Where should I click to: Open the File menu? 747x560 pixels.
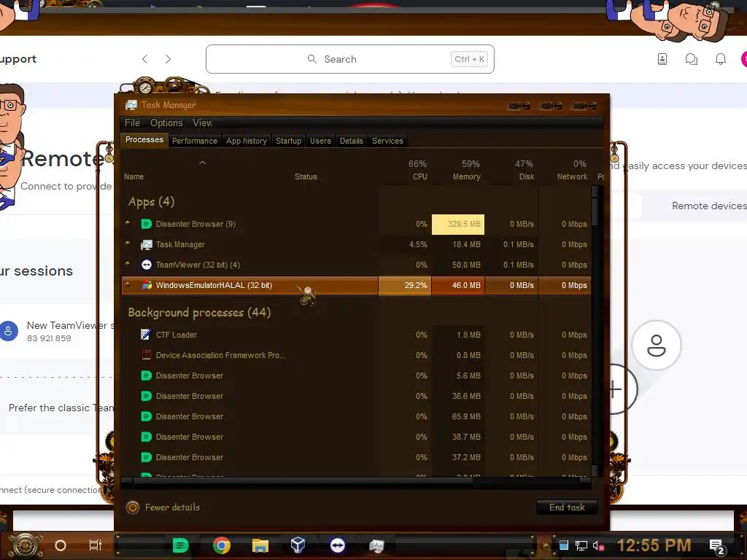pos(133,122)
